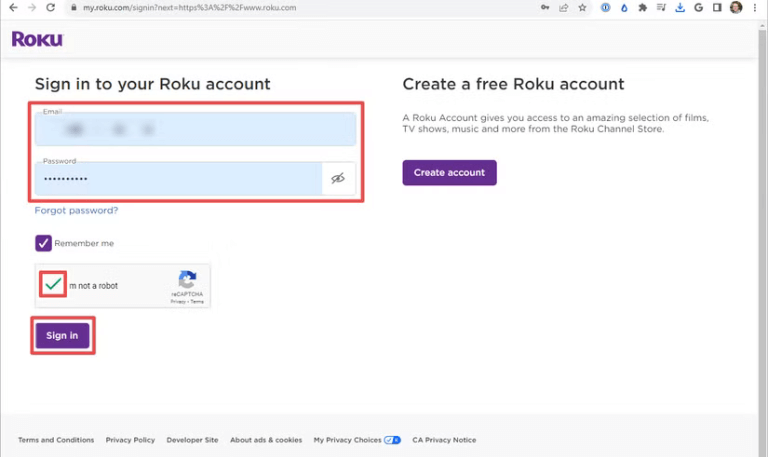Open the saved passwords key icon
This screenshot has width=768, height=457.
tap(545, 8)
